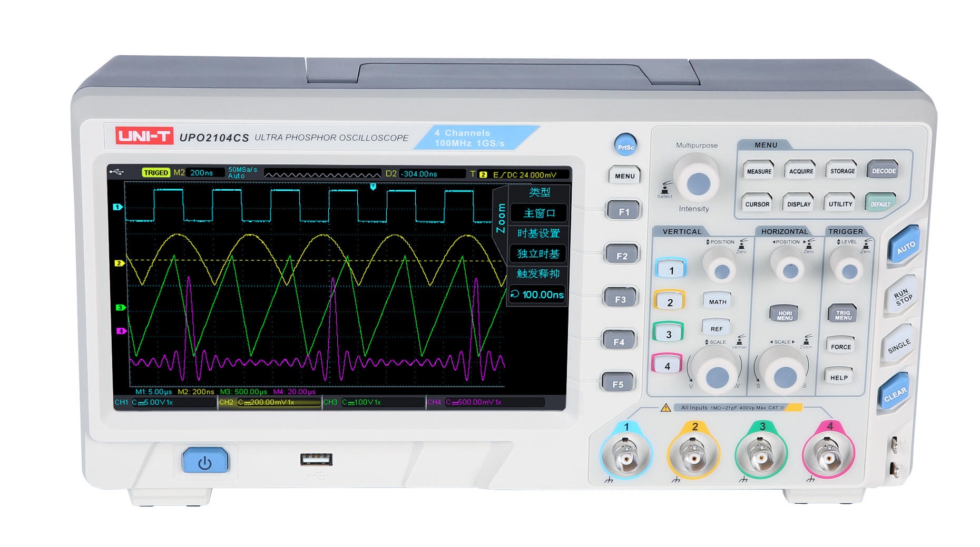The height and width of the screenshot is (547, 980).
Task: Toggle channel 3 vertical button
Action: coord(668,333)
